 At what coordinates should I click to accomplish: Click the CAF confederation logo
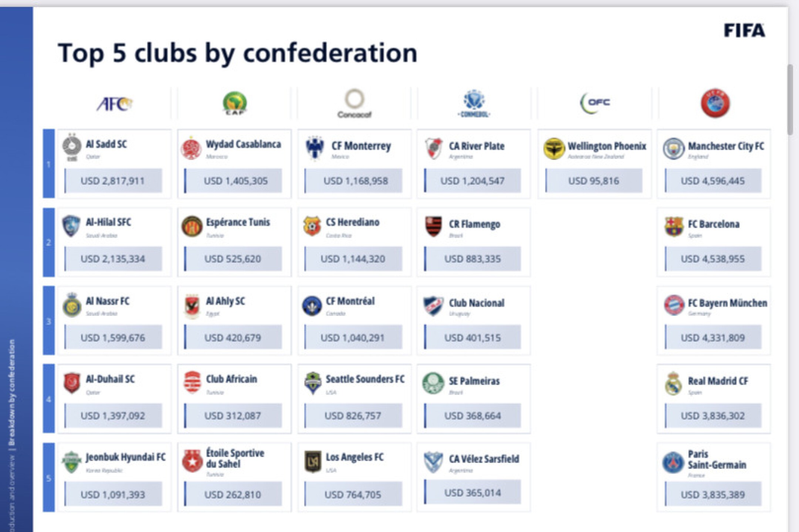pos(235,103)
